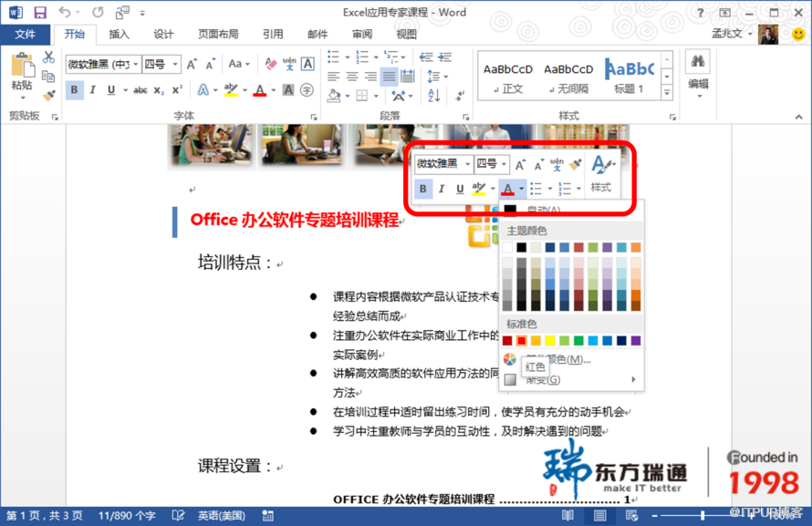The image size is (812, 526).
Task: Click Format Painter in the floating mini toolbar
Action: pos(574,164)
